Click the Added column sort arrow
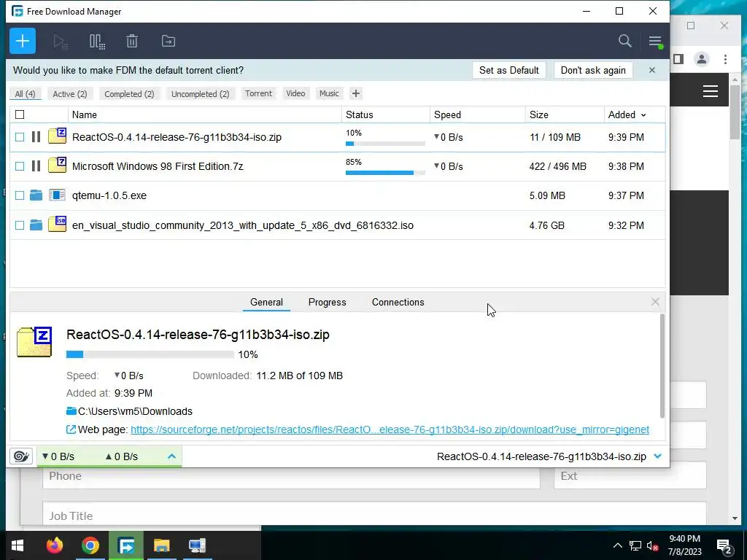The height and width of the screenshot is (560, 747). [643, 115]
